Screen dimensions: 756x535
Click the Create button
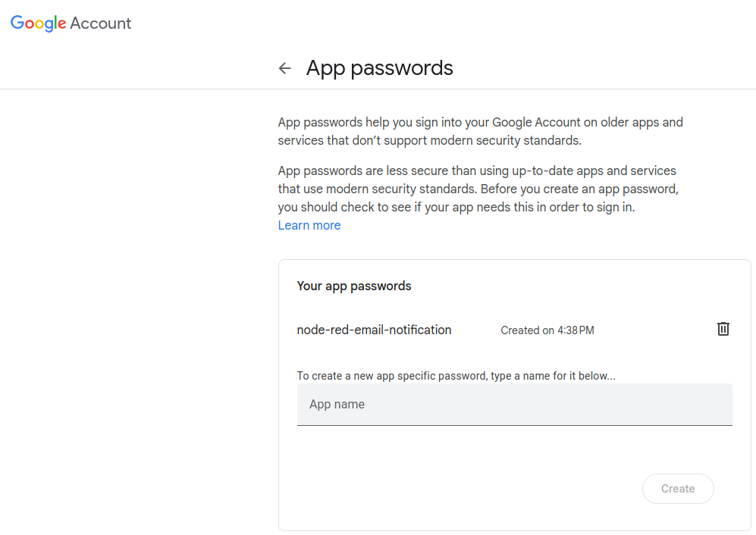point(677,489)
